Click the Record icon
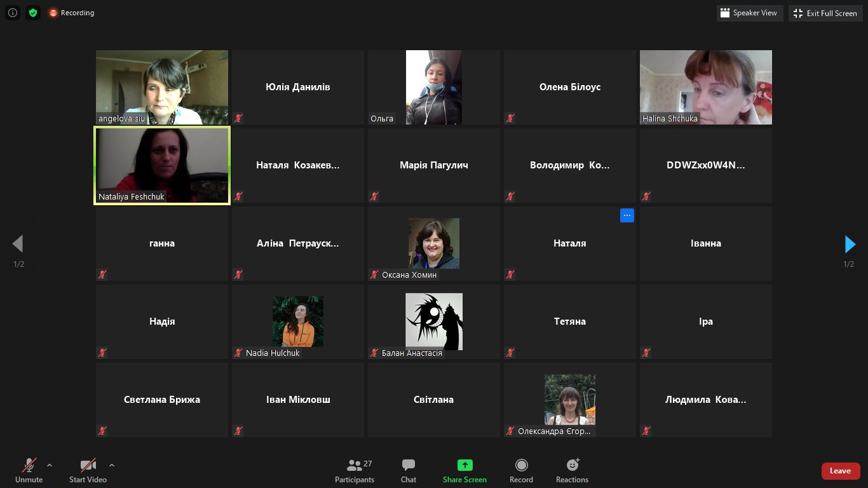The height and width of the screenshot is (488, 868). (521, 466)
